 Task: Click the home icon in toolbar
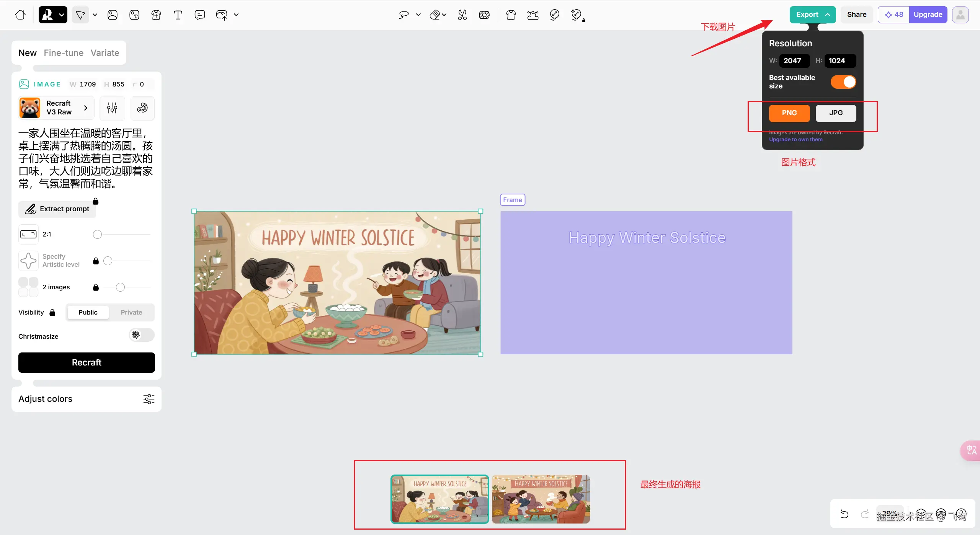pyautogui.click(x=20, y=15)
